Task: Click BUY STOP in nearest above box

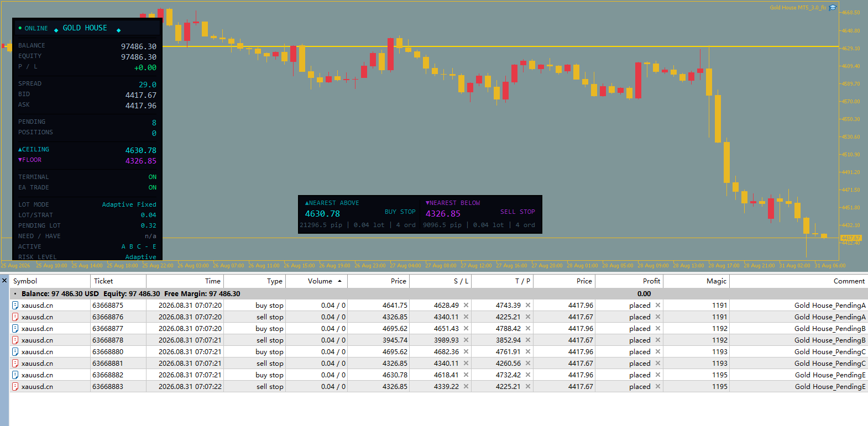Action: 400,212
